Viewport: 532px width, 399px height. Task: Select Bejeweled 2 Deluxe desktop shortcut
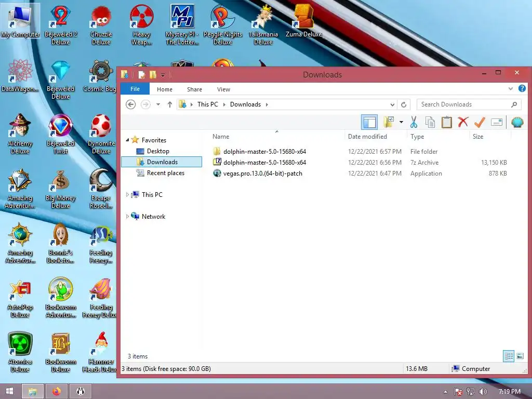[x=60, y=25]
